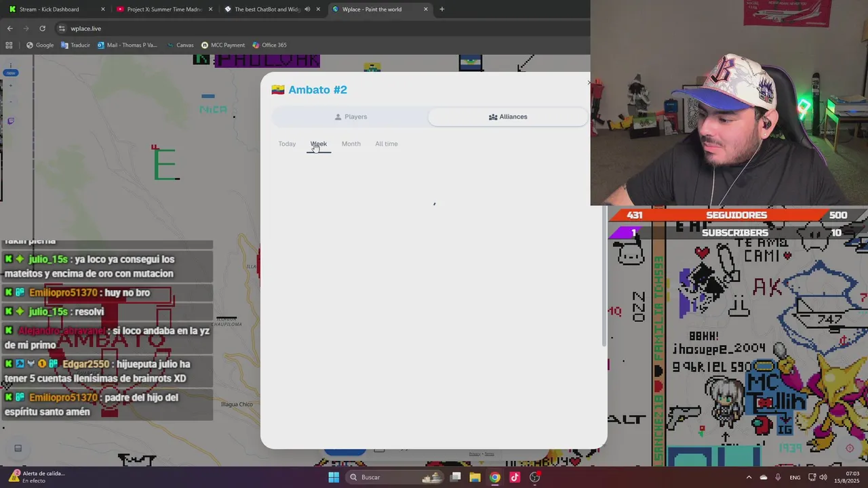This screenshot has width=868, height=488.
Task: Switch to the Players tab
Action: pyautogui.click(x=351, y=117)
